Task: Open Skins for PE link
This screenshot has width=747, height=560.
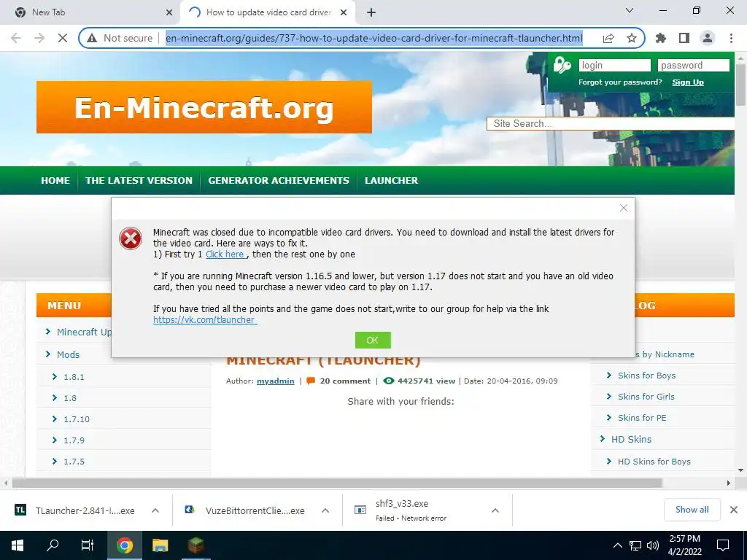Action: [x=642, y=418]
